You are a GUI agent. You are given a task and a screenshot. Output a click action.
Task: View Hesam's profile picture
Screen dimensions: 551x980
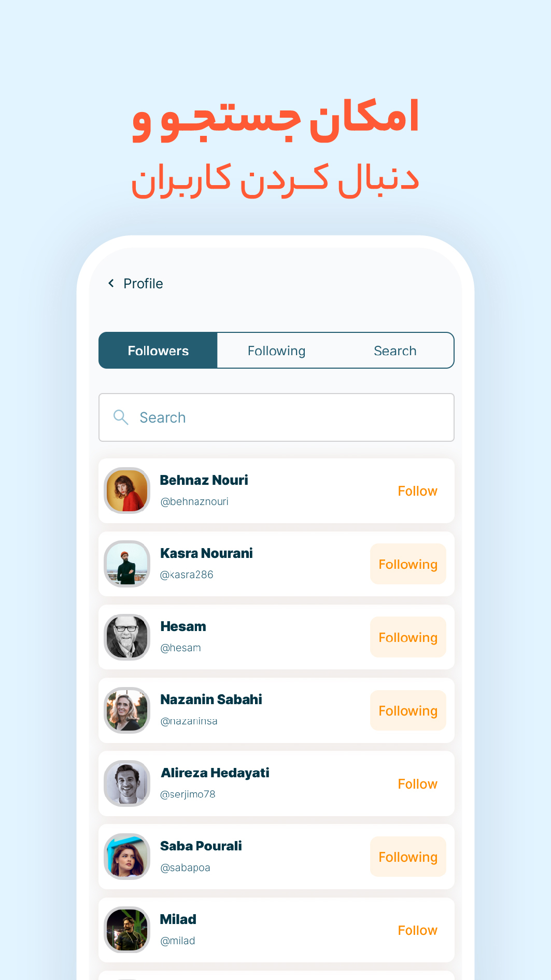tap(128, 637)
